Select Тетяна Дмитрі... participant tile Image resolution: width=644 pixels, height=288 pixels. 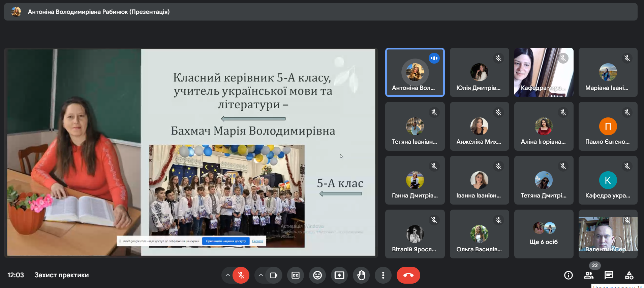[544, 180]
